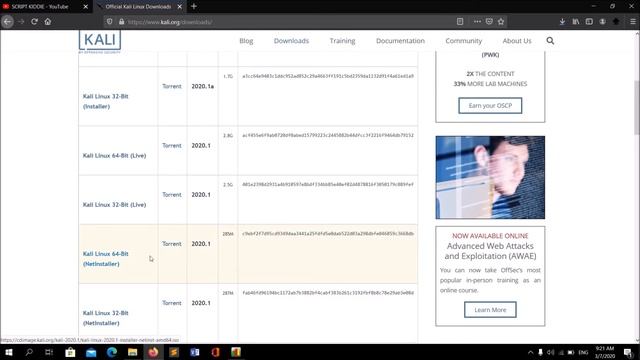Click Torrent link for 64-Bit Live row

click(171, 145)
